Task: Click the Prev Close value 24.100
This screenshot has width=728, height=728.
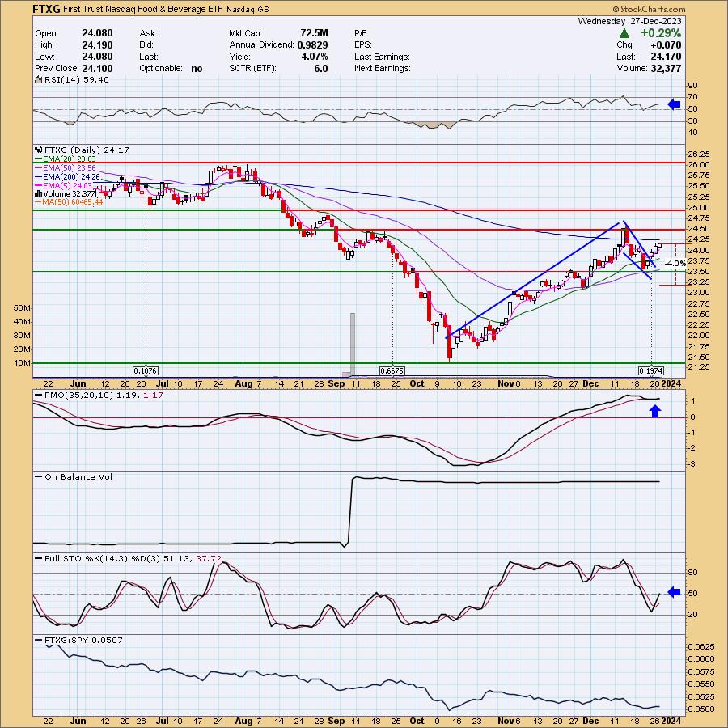Action: click(x=97, y=68)
